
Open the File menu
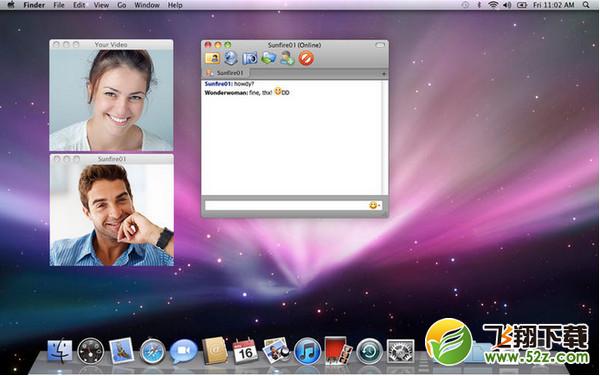(x=59, y=5)
